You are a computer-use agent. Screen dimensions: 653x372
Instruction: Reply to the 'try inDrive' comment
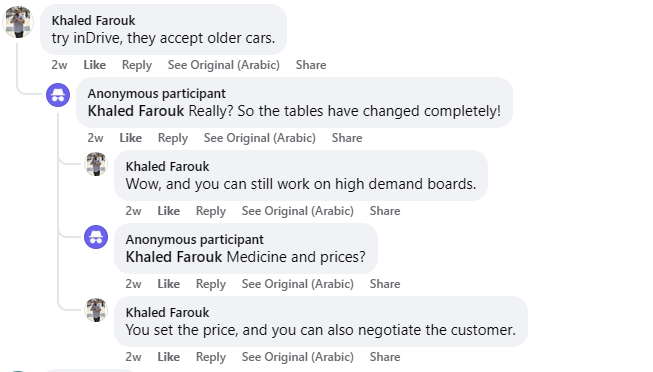[137, 65]
